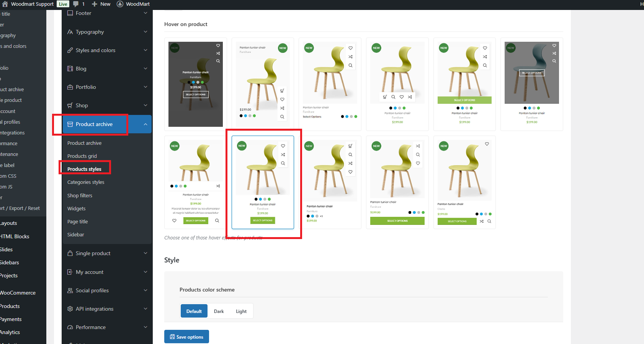Click the Blog section icon

[x=70, y=69]
